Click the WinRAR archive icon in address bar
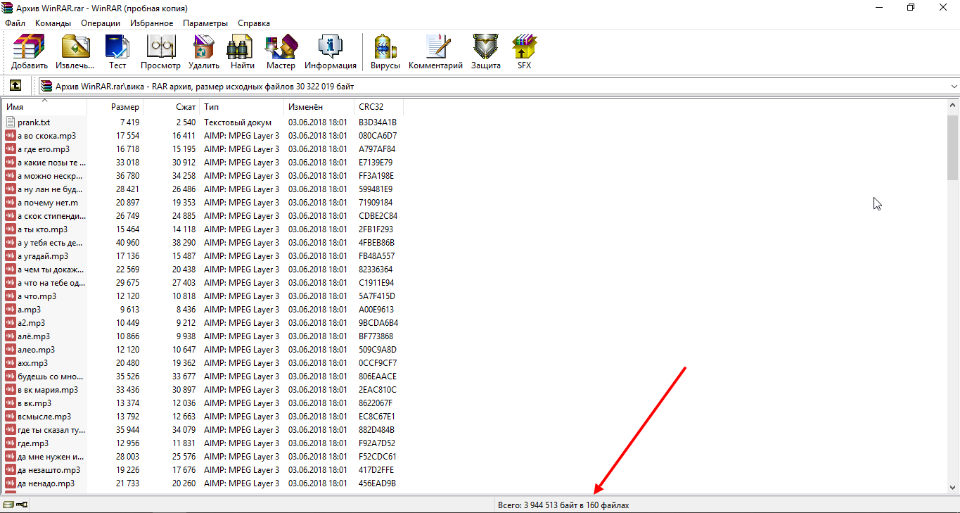Image resolution: width=960 pixels, height=513 pixels. pyautogui.click(x=47, y=86)
